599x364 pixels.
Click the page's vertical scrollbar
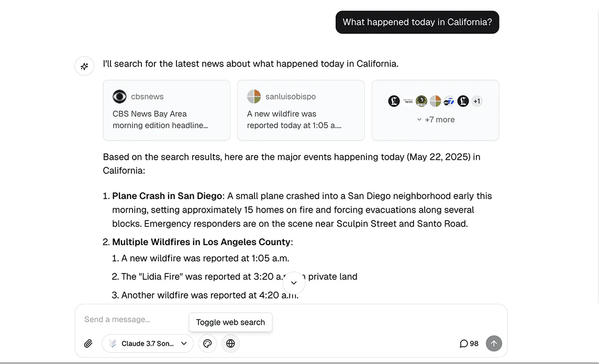pyautogui.click(x=597, y=157)
